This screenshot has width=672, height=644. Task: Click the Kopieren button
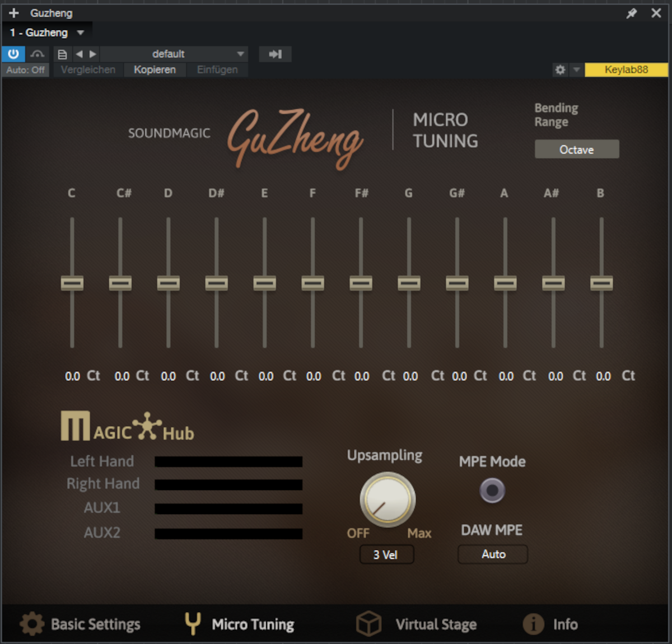pyautogui.click(x=155, y=70)
